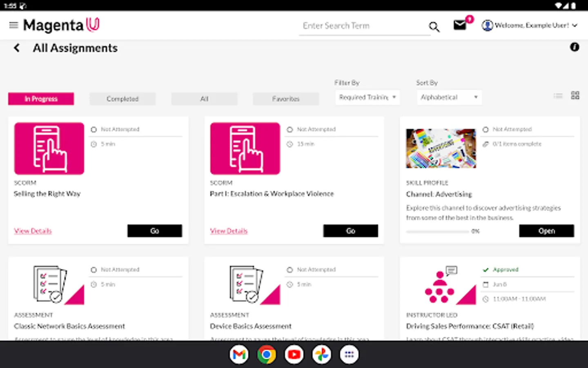Open Google Photos from the dock
Image resolution: width=588 pixels, height=368 pixels.
(321, 355)
